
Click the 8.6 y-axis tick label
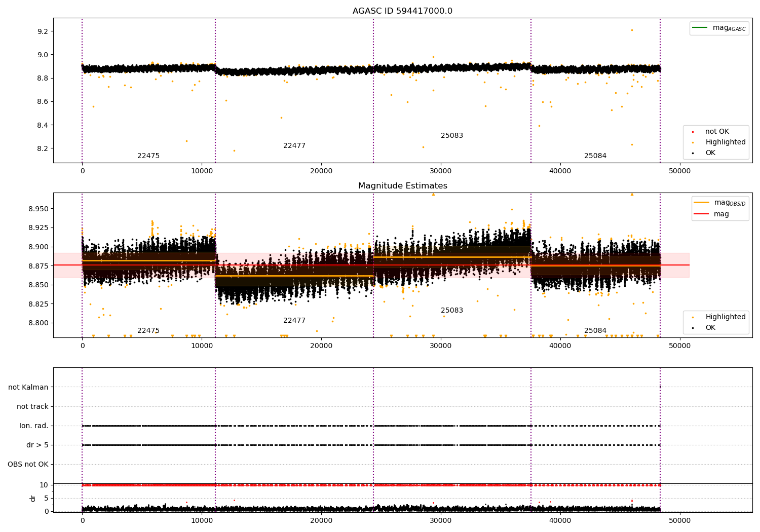click(43, 102)
